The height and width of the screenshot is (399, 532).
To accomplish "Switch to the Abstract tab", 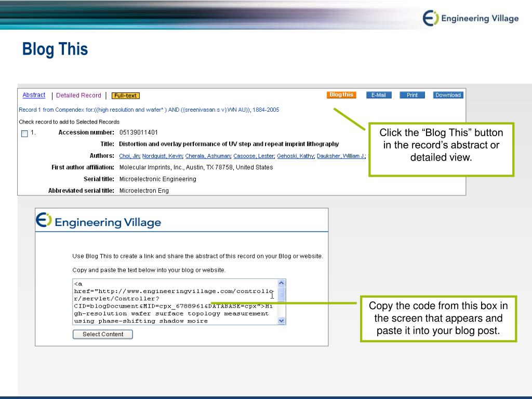I will (34, 95).
